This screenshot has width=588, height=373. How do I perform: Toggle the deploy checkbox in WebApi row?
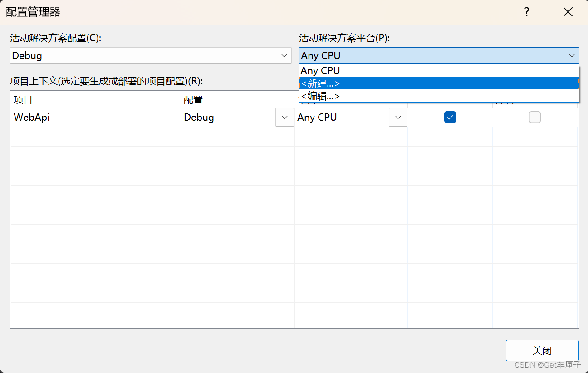point(535,117)
